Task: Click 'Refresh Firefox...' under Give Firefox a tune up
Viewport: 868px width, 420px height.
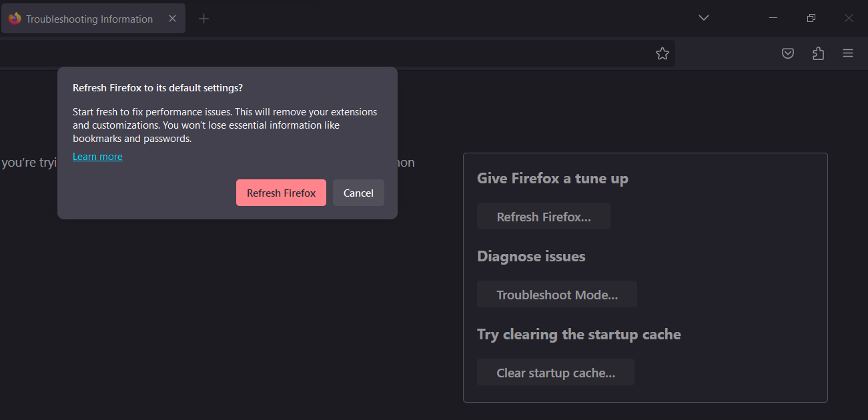Action: point(543,216)
